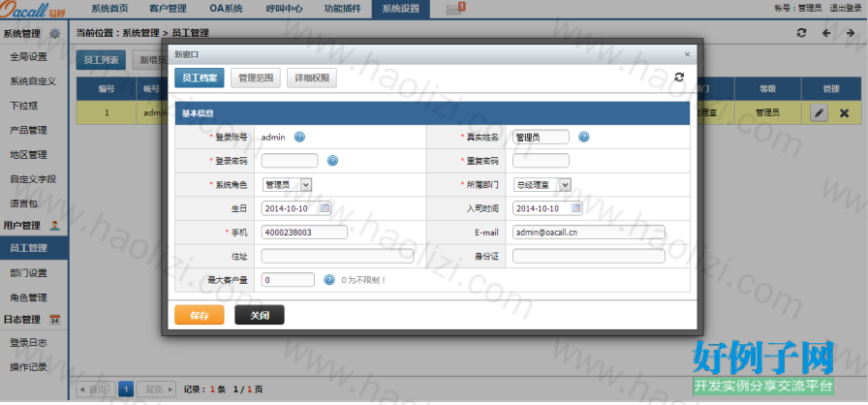Screen dimensions: 868x405
Task: Switch to the 详细权限 tab
Action: [x=312, y=78]
